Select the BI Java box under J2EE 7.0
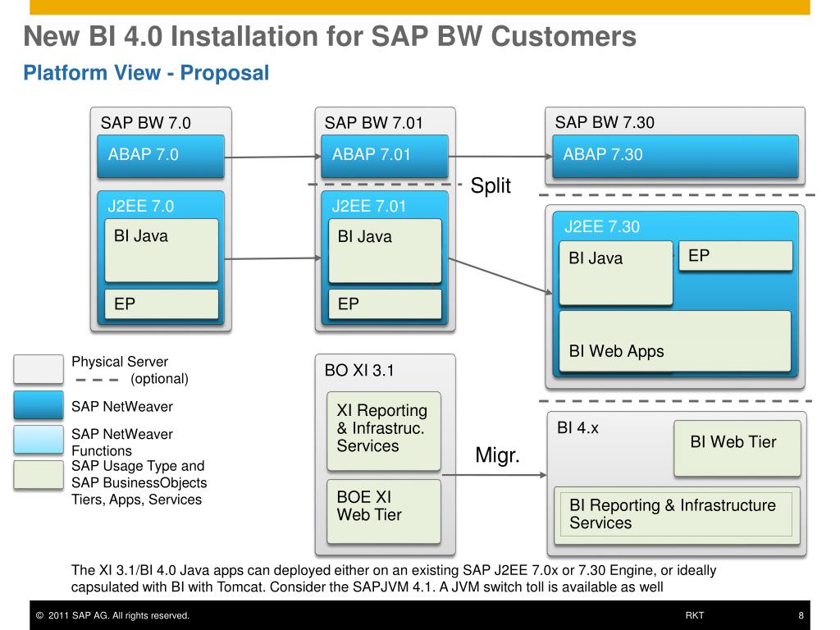This screenshot has width=840, height=630. point(162,250)
